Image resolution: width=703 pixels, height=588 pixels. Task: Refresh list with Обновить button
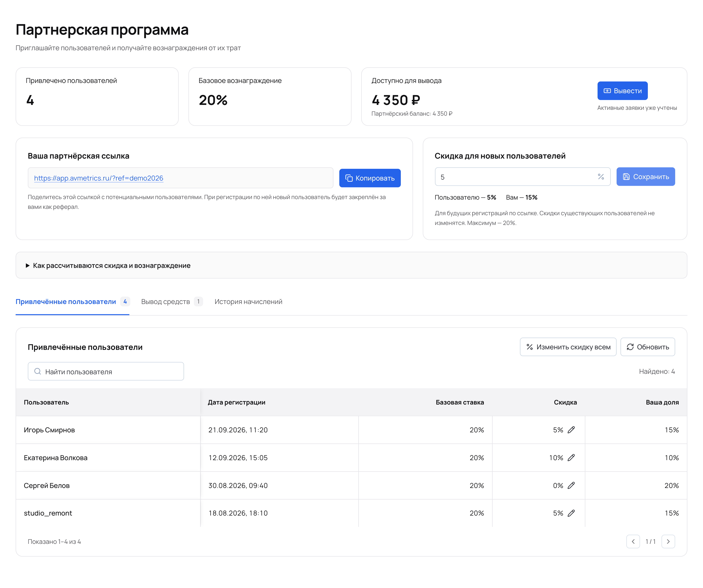(x=647, y=347)
